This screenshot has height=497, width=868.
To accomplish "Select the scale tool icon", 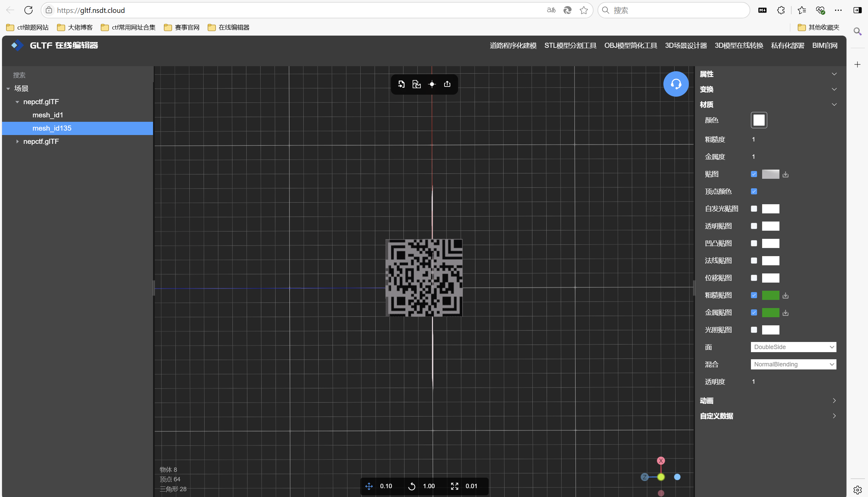I will [x=454, y=486].
